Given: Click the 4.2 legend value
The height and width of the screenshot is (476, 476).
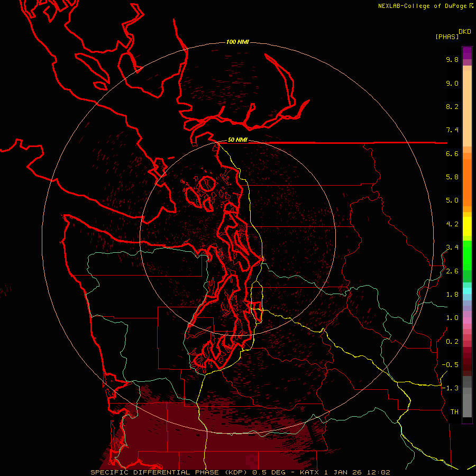Looking at the screenshot, I should point(452,224).
